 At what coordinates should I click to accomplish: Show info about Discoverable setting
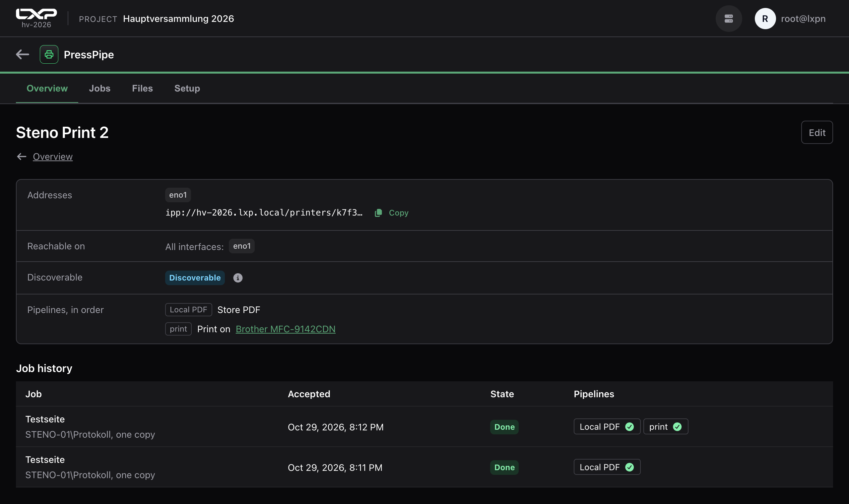pos(238,278)
